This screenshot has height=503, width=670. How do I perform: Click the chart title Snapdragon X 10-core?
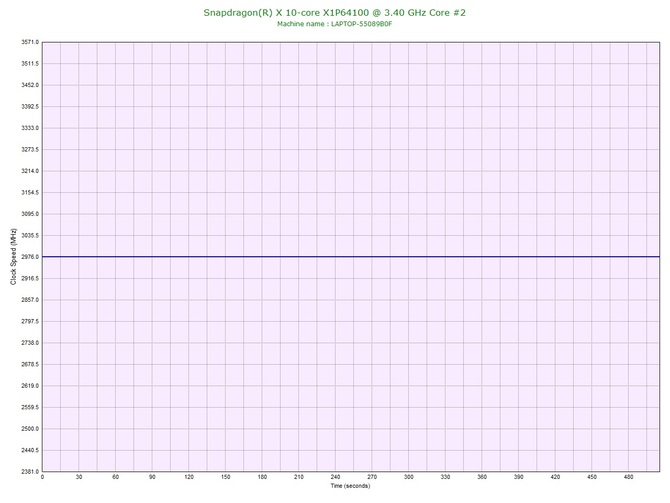click(x=334, y=13)
